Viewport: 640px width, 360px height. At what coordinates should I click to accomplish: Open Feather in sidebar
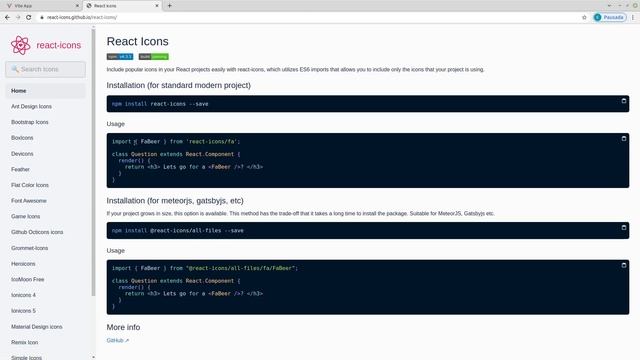(20, 169)
